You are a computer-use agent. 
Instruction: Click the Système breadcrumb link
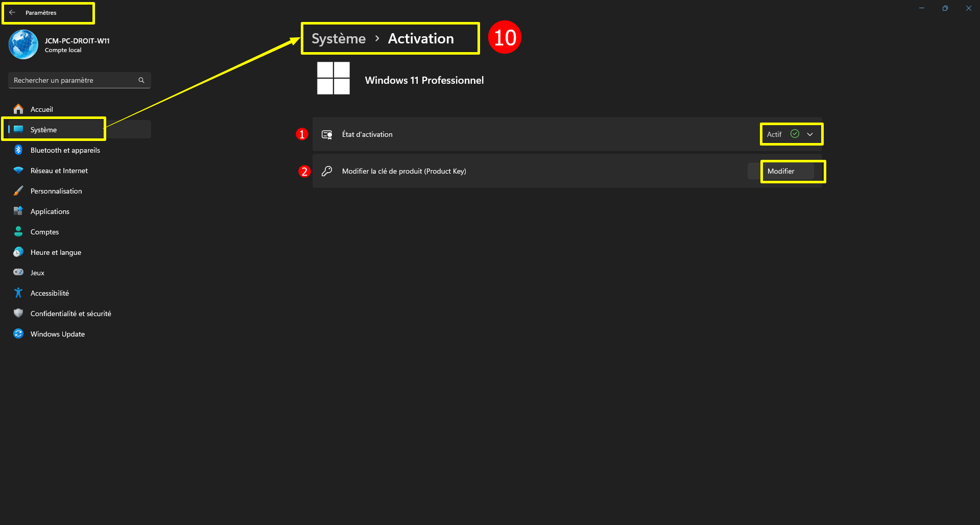(x=339, y=39)
